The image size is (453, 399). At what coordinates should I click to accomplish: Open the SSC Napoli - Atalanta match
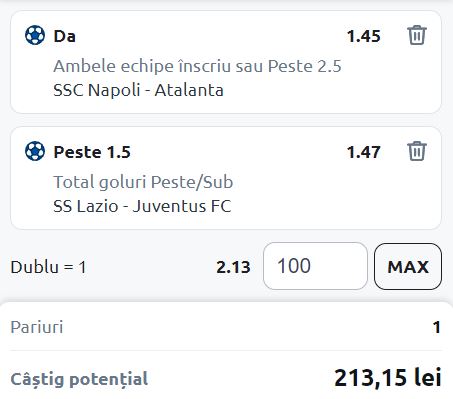coord(138,90)
